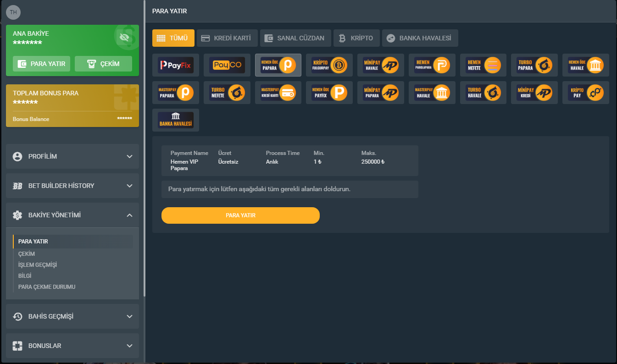Click the green Para Yatır balance button
Image resolution: width=617 pixels, height=364 pixels.
click(42, 64)
